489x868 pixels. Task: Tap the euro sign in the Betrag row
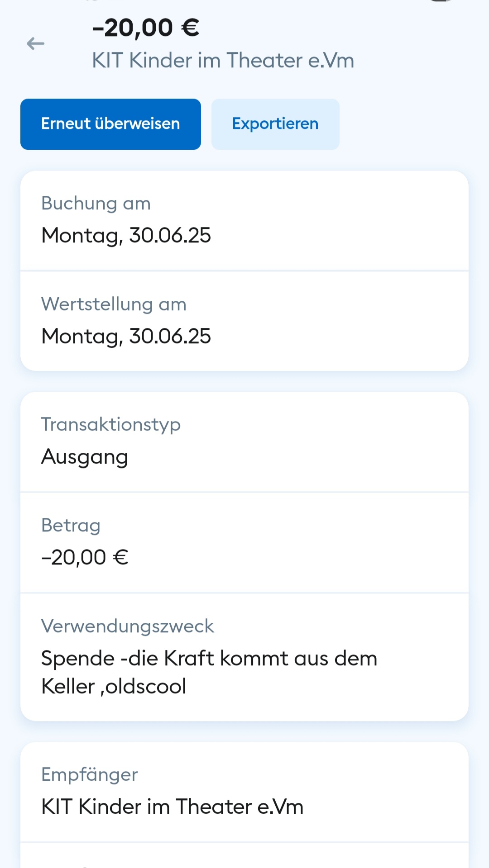coord(121,558)
